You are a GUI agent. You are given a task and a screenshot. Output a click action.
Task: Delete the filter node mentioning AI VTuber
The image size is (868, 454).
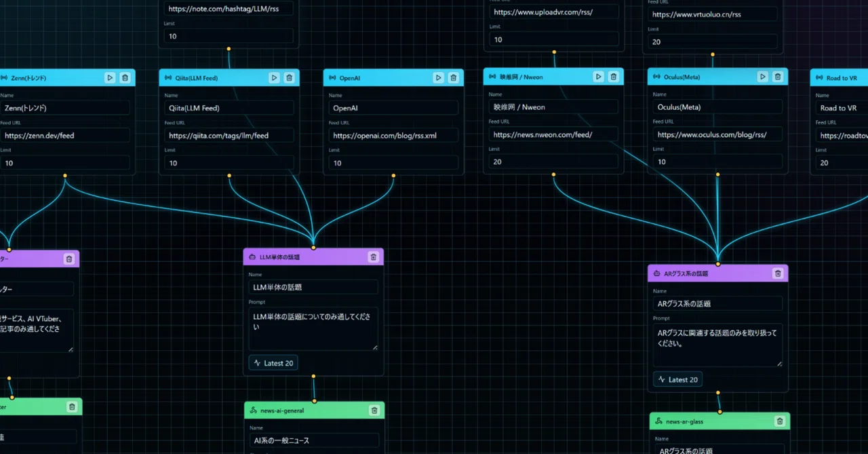point(68,259)
